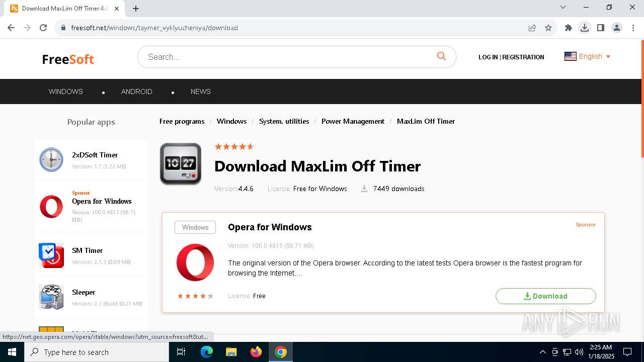The height and width of the screenshot is (362, 644).
Task: Open the NEWS navigation menu item
Action: pos(201,92)
